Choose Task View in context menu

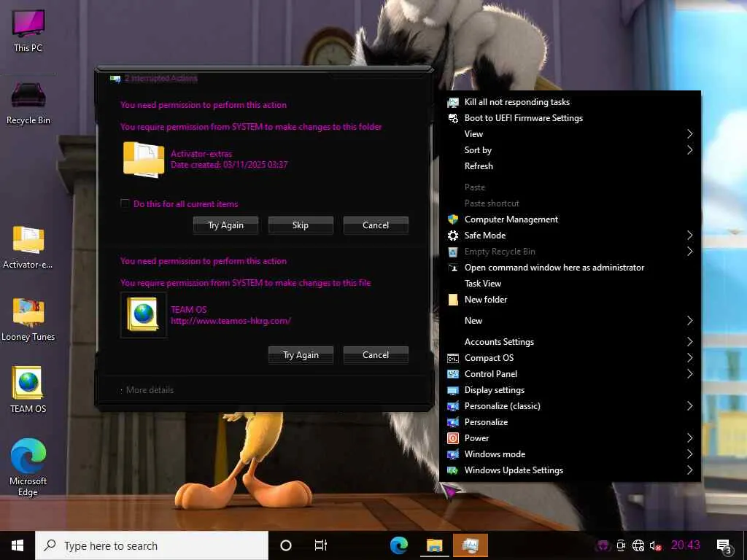(x=570, y=284)
